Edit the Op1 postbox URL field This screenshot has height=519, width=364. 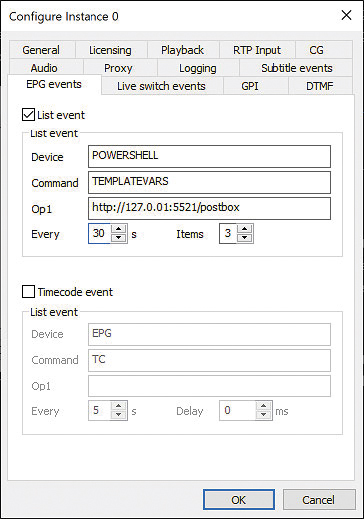tap(209, 208)
